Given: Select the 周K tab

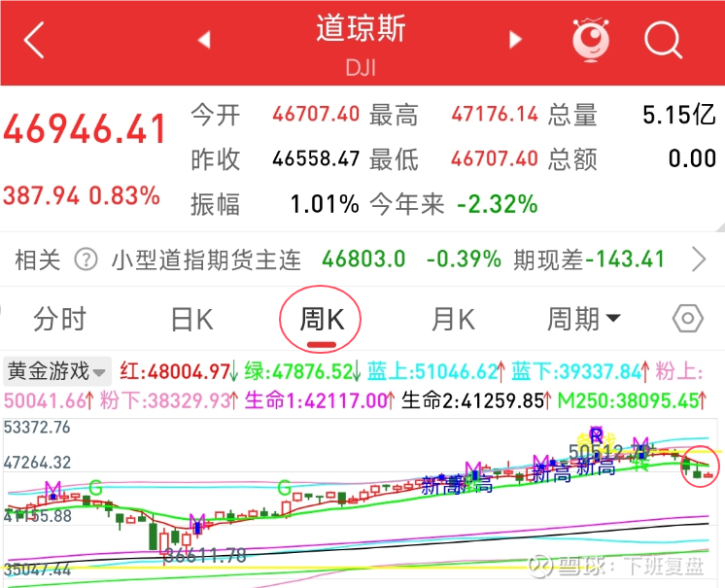Looking at the screenshot, I should point(322,319).
